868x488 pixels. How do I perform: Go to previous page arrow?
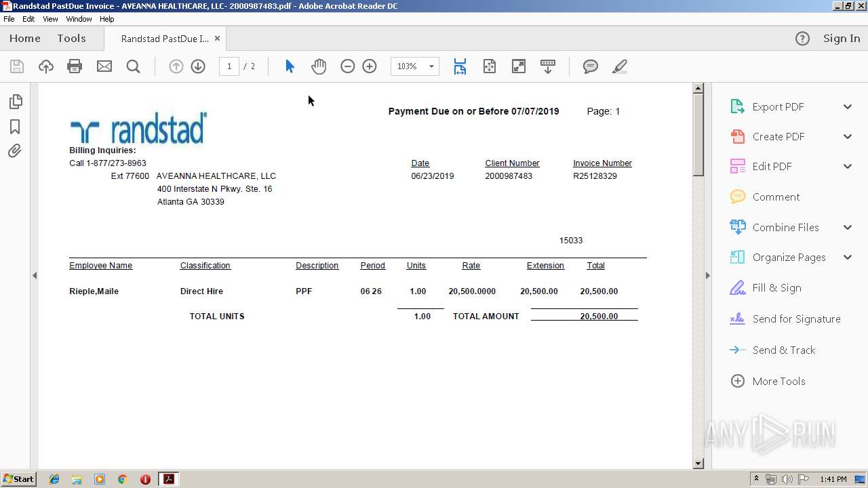pyautogui.click(x=176, y=66)
